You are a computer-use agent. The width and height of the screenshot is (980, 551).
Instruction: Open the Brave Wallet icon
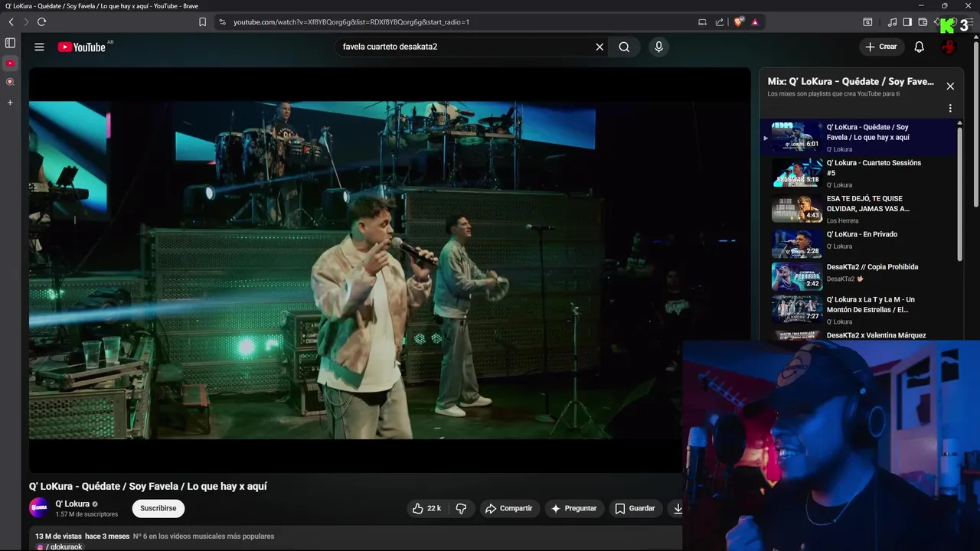923,22
